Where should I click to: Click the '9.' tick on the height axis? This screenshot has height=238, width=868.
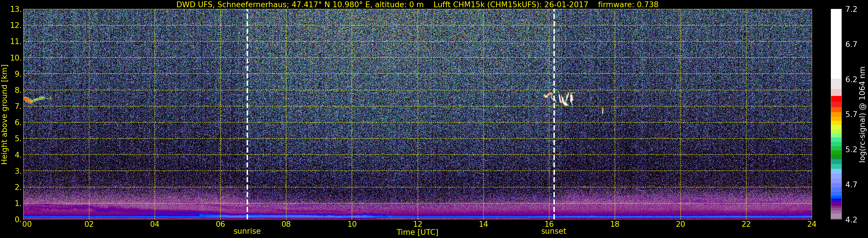tap(18, 74)
